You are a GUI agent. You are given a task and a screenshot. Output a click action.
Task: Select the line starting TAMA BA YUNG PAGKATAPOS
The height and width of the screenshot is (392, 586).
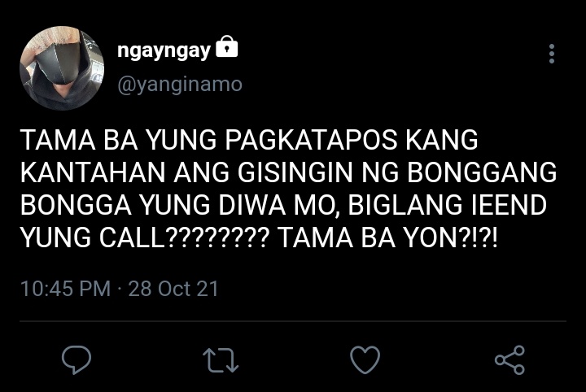(249, 141)
